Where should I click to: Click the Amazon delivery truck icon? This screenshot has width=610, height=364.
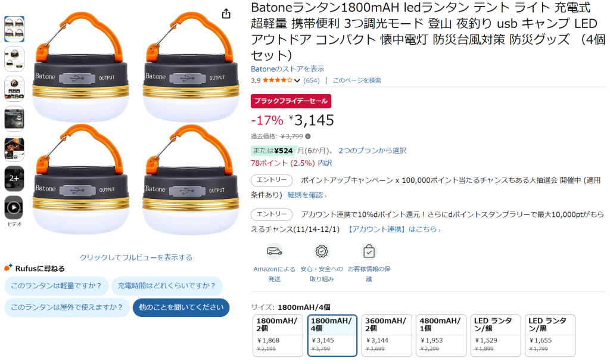coord(275,251)
